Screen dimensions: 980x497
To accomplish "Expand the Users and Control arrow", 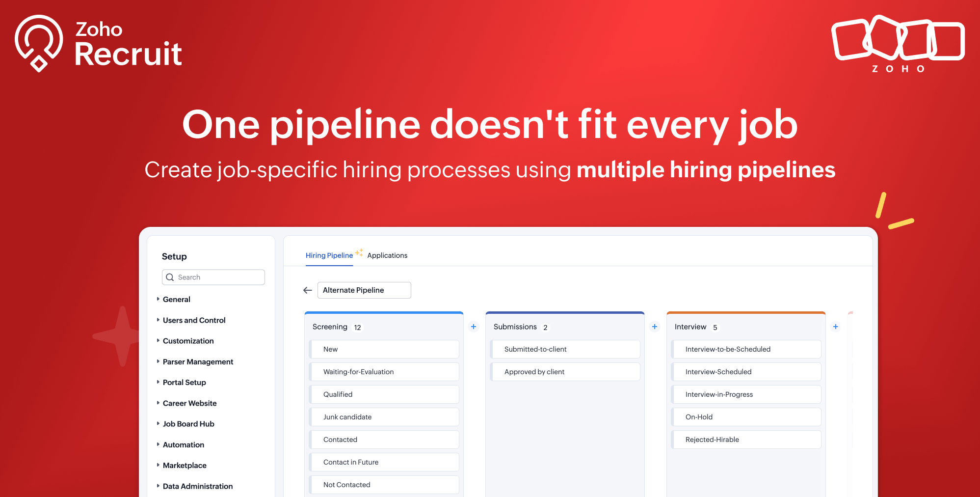I will point(158,320).
